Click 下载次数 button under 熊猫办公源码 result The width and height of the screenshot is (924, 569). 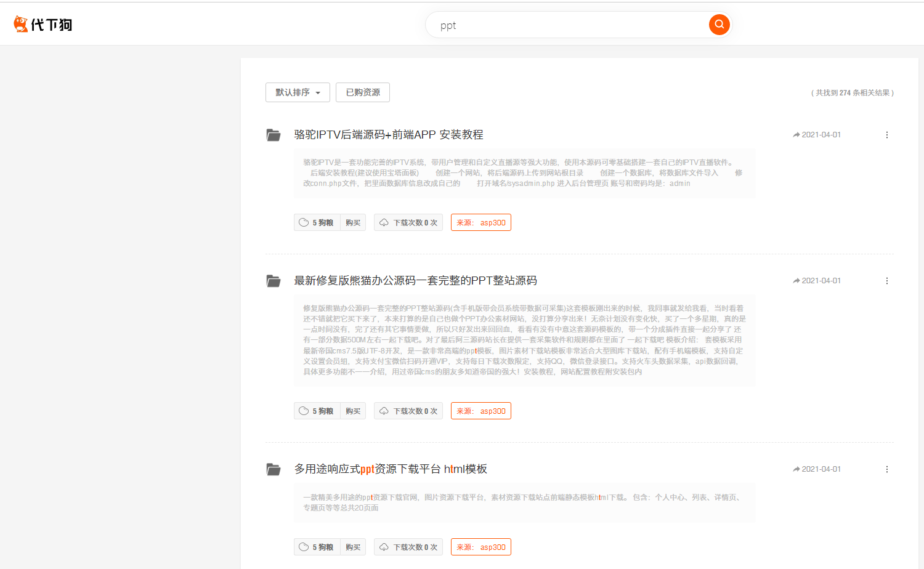pos(408,411)
